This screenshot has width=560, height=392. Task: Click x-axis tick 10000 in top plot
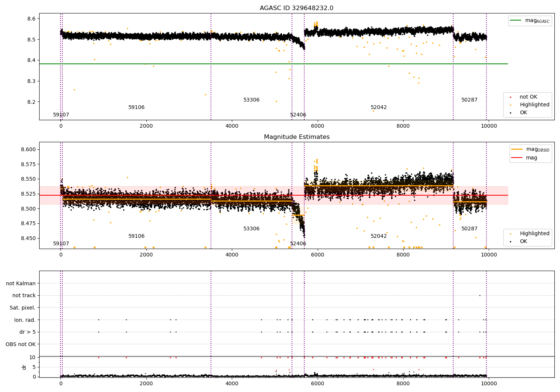click(x=489, y=126)
